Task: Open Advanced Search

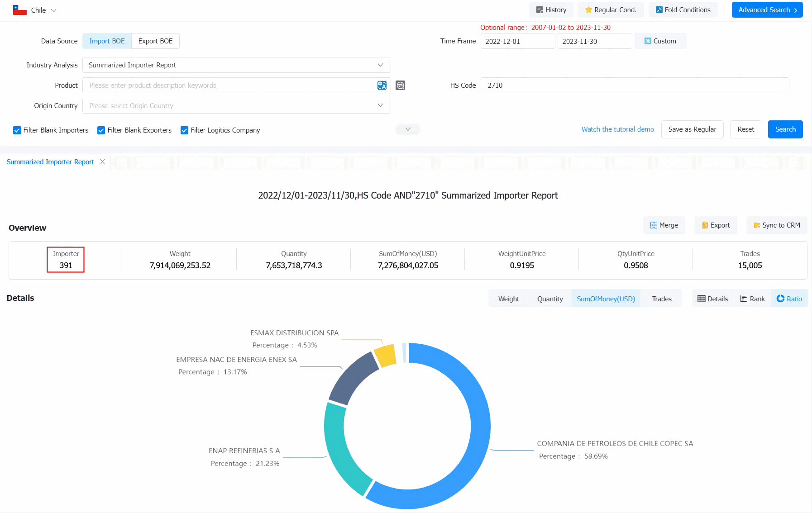Action: click(767, 10)
